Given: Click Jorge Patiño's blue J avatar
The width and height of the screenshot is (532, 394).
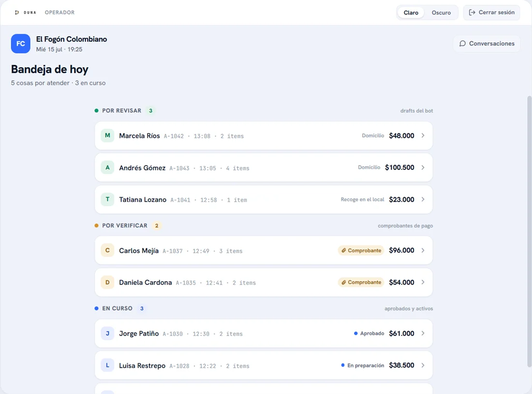Looking at the screenshot, I should 107,333.
